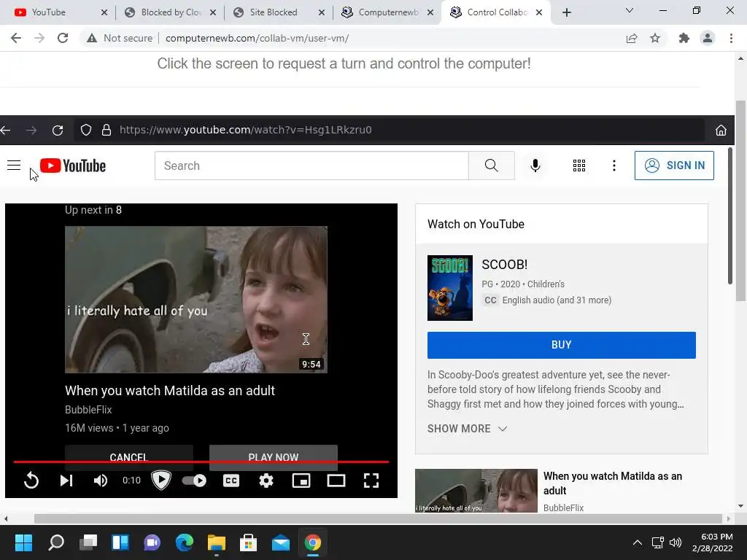This screenshot has height=560, width=747.
Task: Click the youtube.com URL in VM address bar
Action: (245, 130)
